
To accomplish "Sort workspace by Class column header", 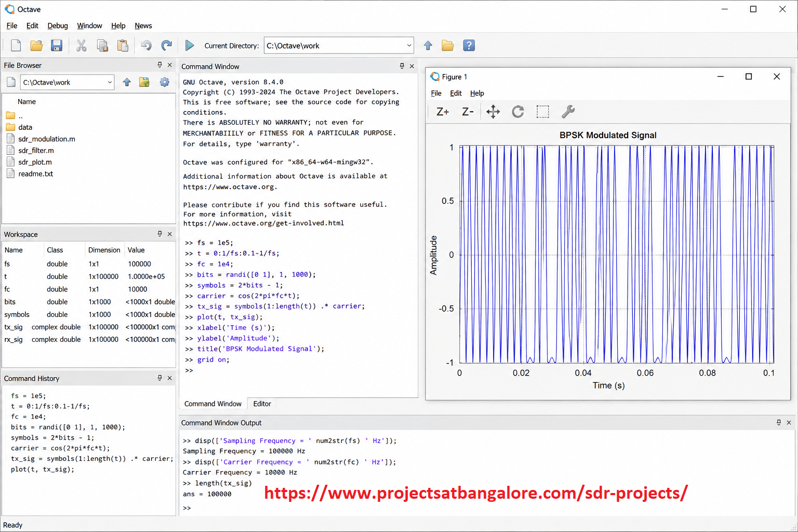I will [x=55, y=250].
